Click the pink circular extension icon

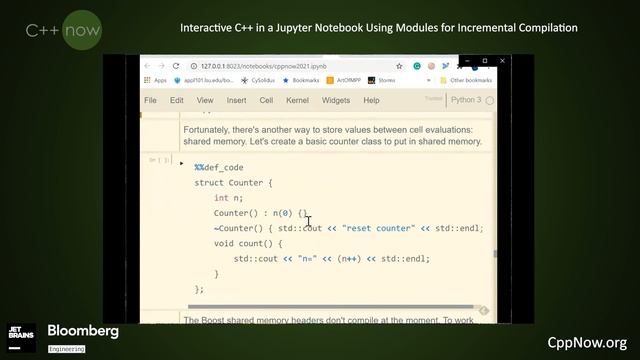pos(431,66)
